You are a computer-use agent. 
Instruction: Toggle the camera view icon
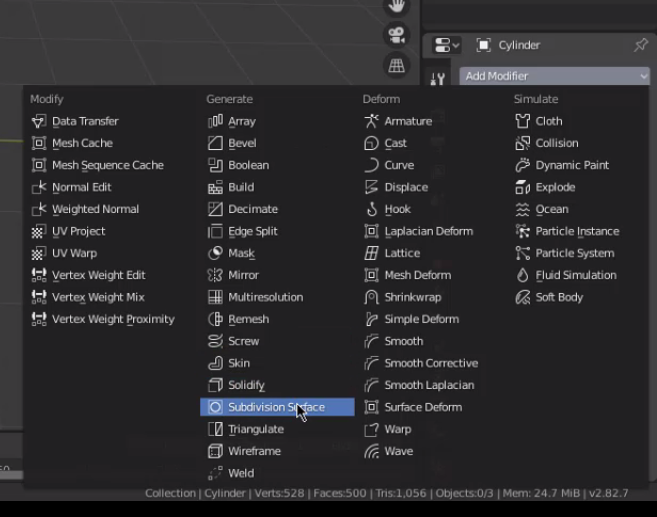[396, 35]
